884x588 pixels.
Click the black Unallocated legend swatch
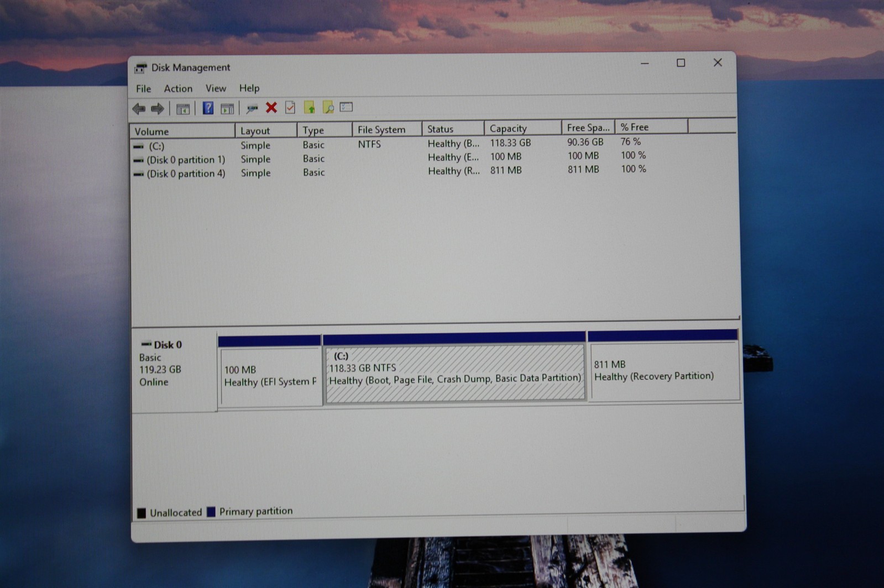click(x=142, y=513)
